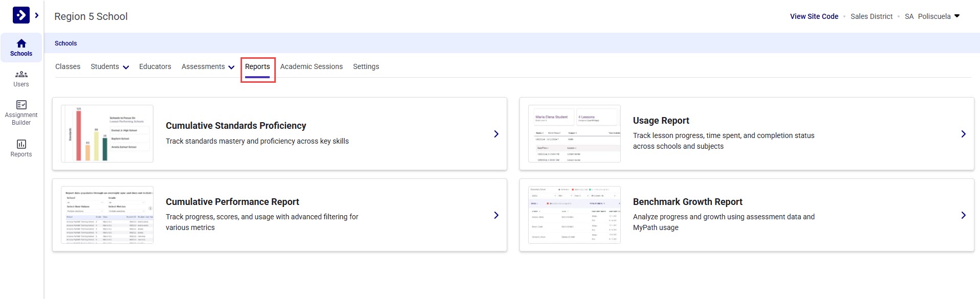
Task: Open Benchmark Growth Report via arrow icon
Action: [963, 215]
